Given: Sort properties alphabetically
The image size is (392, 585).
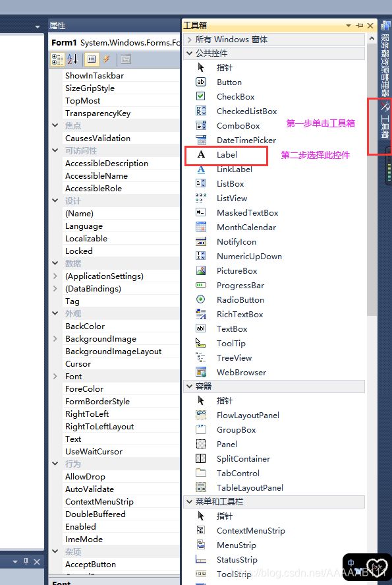Looking at the screenshot, I should (72, 59).
